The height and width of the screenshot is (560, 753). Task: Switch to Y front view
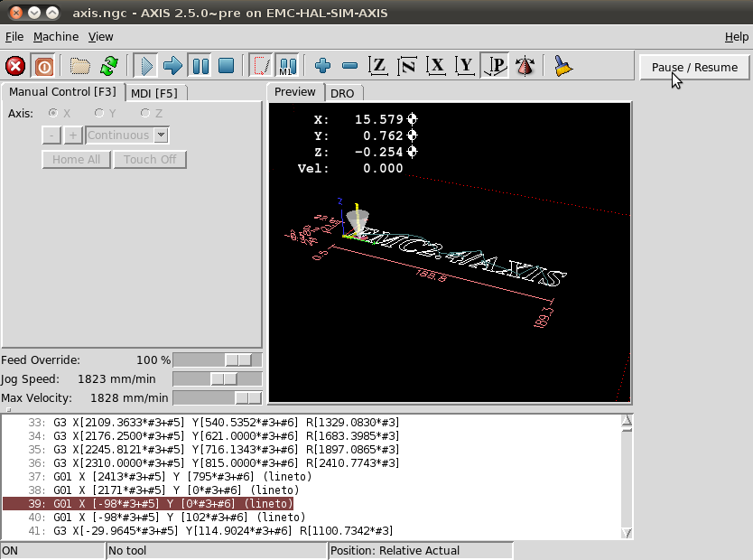point(465,66)
